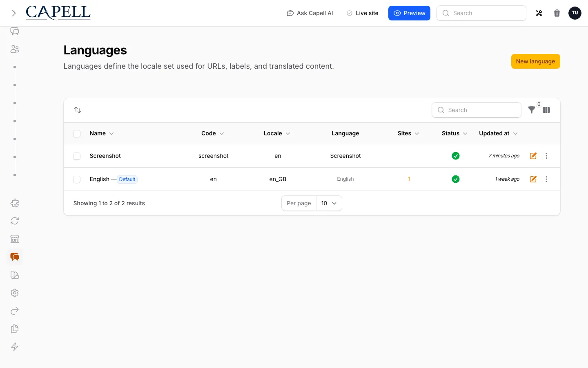
Task: Open the tools wrench icon in header
Action: click(539, 13)
